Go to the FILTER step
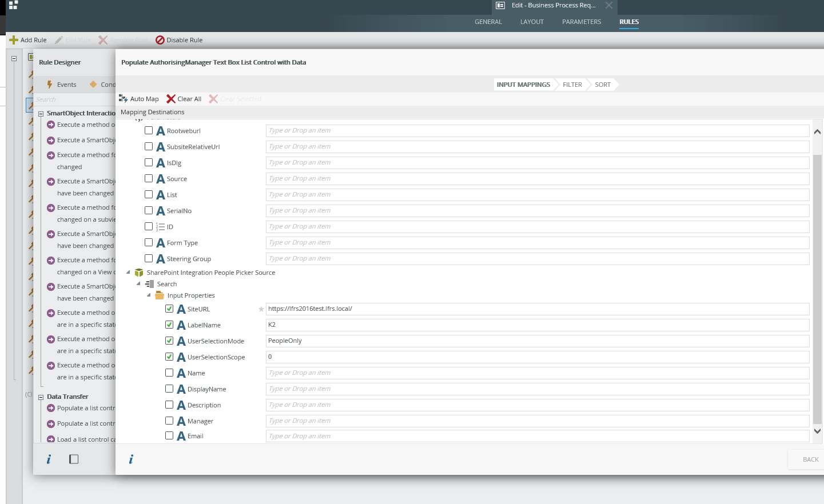This screenshot has height=504, width=824. [572, 85]
